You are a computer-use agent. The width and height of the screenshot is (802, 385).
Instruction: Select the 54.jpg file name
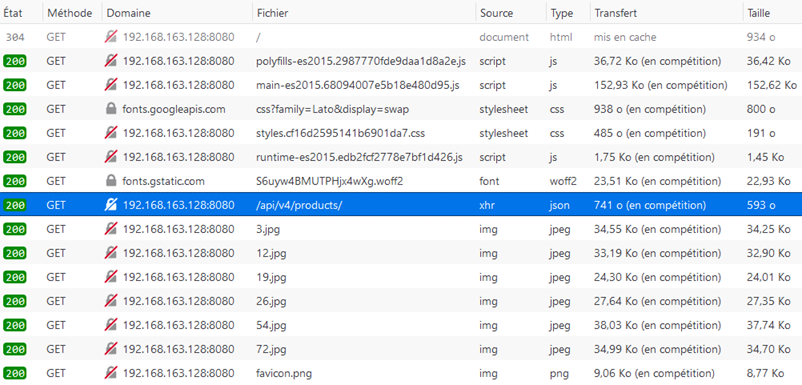point(271,325)
